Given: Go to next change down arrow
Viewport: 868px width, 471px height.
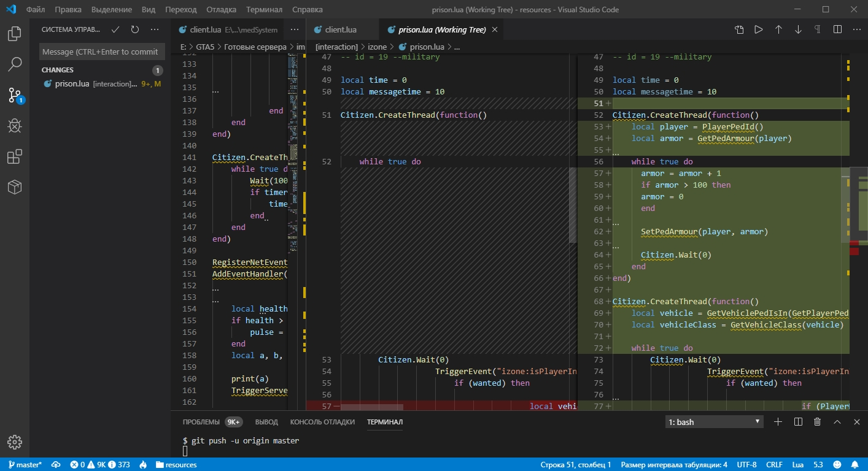Looking at the screenshot, I should tap(798, 29).
